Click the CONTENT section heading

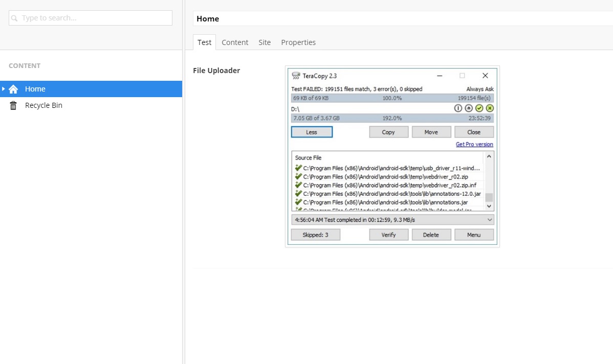pyautogui.click(x=25, y=65)
